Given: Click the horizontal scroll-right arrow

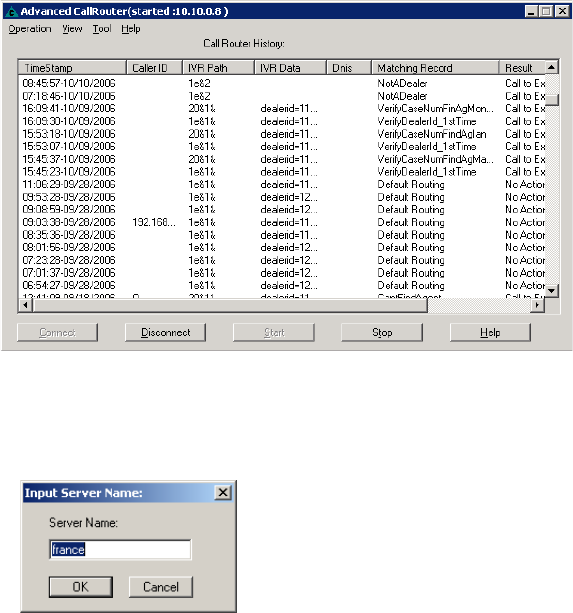Looking at the screenshot, I should 538,305.
